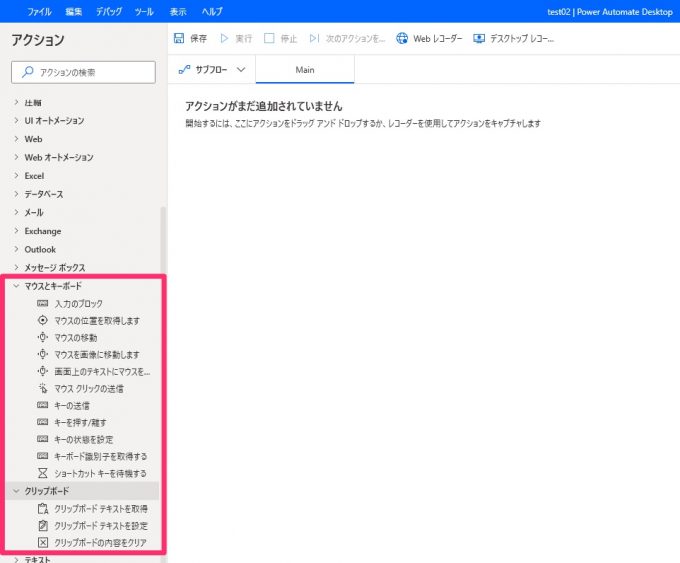Select the クリップボード テキストを取得 clipboard icon
Screen dimensions: 680x563
42,508
